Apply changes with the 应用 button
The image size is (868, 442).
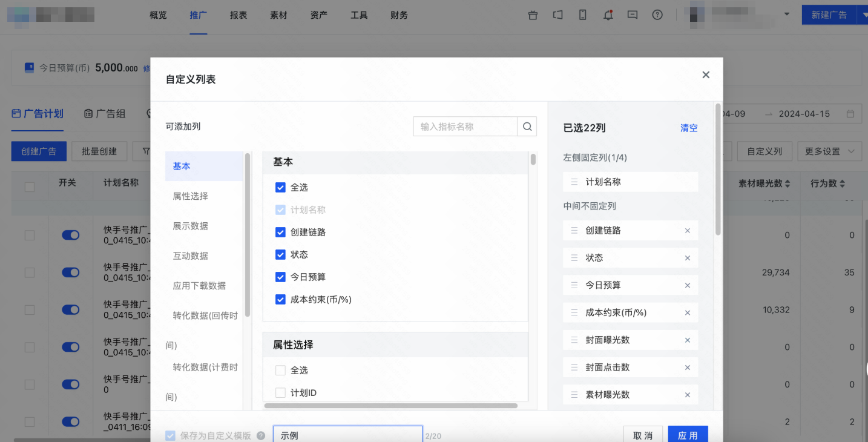pos(688,434)
